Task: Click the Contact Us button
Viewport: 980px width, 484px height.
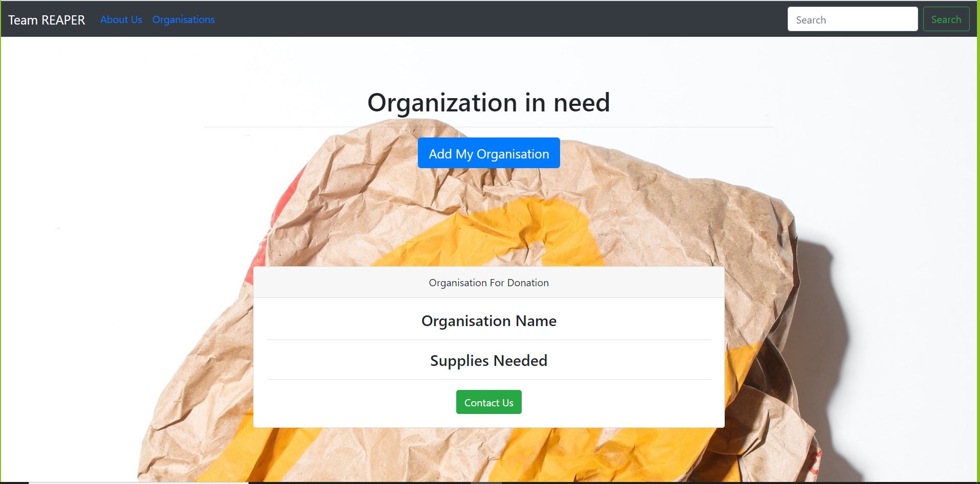Action: [x=489, y=402]
